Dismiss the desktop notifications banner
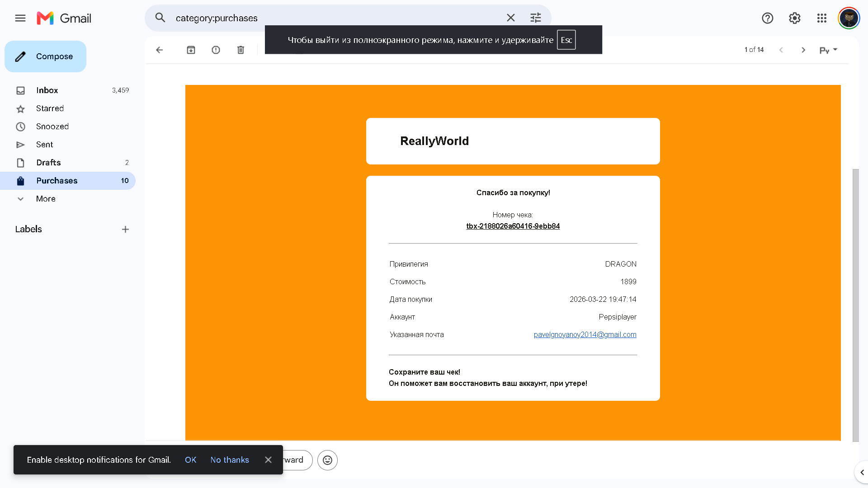Image resolution: width=868 pixels, height=488 pixels. [x=268, y=460]
